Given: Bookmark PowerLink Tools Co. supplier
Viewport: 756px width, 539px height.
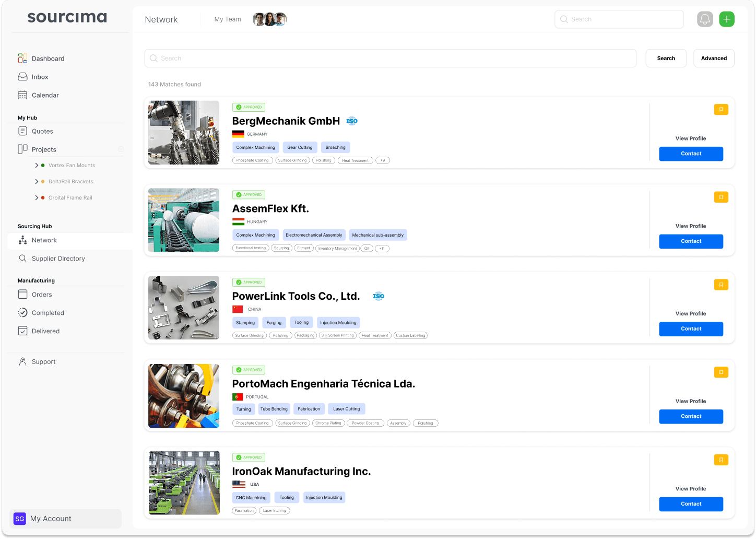Looking at the screenshot, I should click(721, 285).
